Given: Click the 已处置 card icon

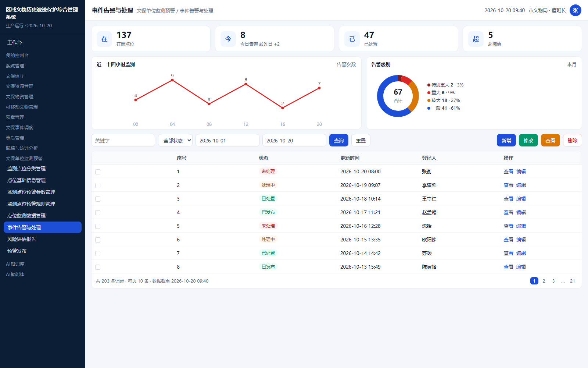Looking at the screenshot, I should (x=352, y=39).
